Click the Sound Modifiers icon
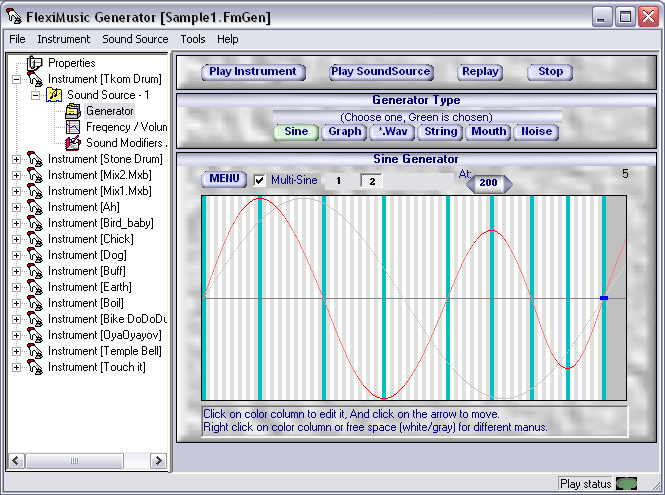Screen dimensions: 665x495 (73, 143)
